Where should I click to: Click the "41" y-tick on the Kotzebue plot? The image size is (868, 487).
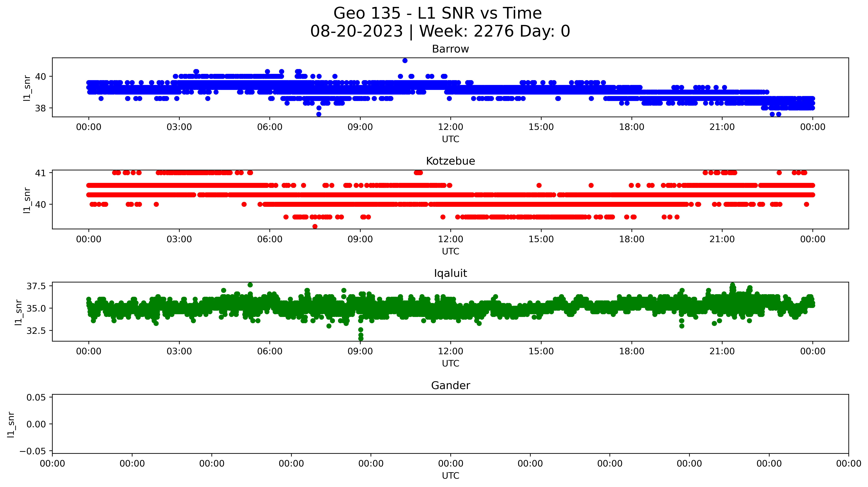[41, 173]
